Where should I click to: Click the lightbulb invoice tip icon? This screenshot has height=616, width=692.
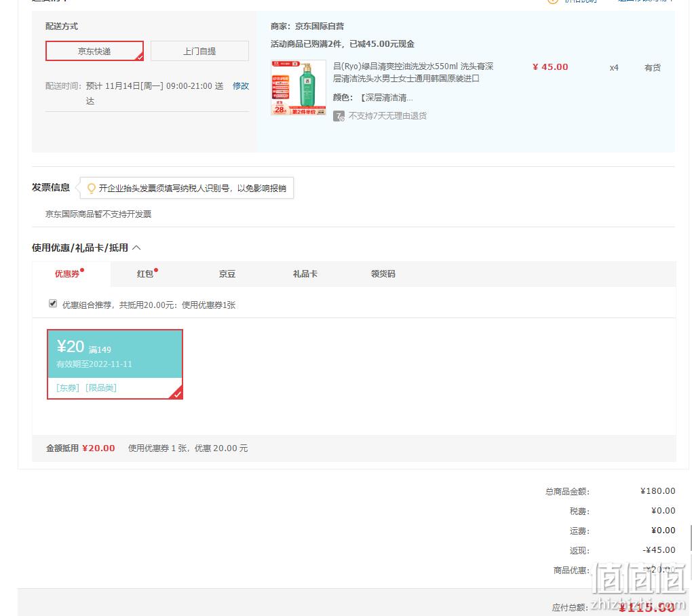point(92,189)
